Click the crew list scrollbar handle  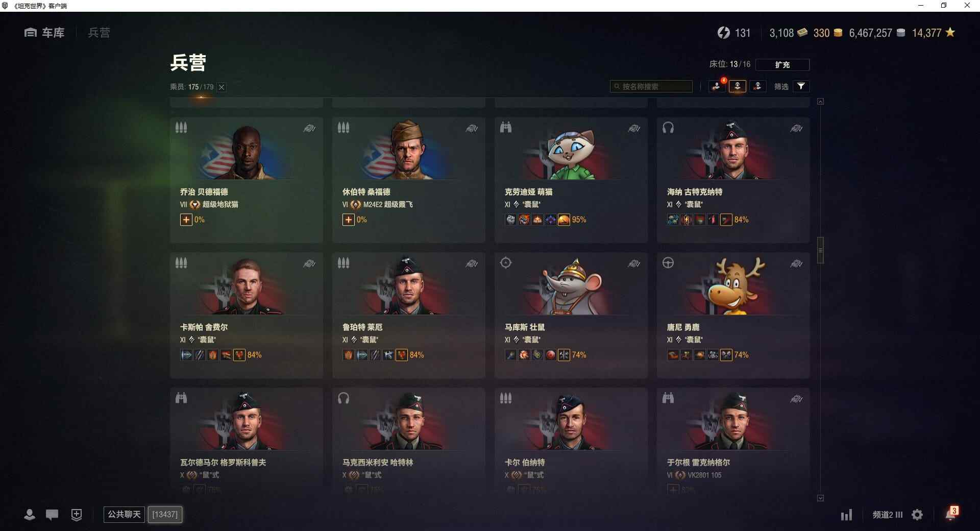click(x=820, y=250)
